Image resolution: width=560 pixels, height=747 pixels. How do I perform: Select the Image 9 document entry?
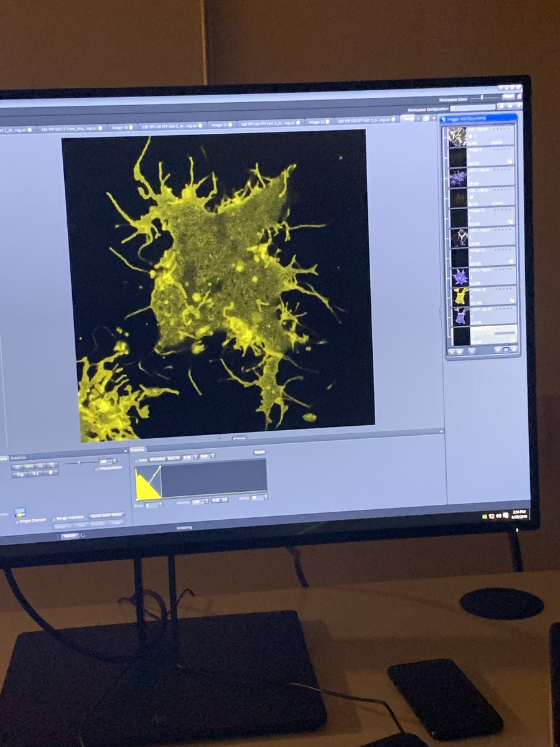pos(481,157)
